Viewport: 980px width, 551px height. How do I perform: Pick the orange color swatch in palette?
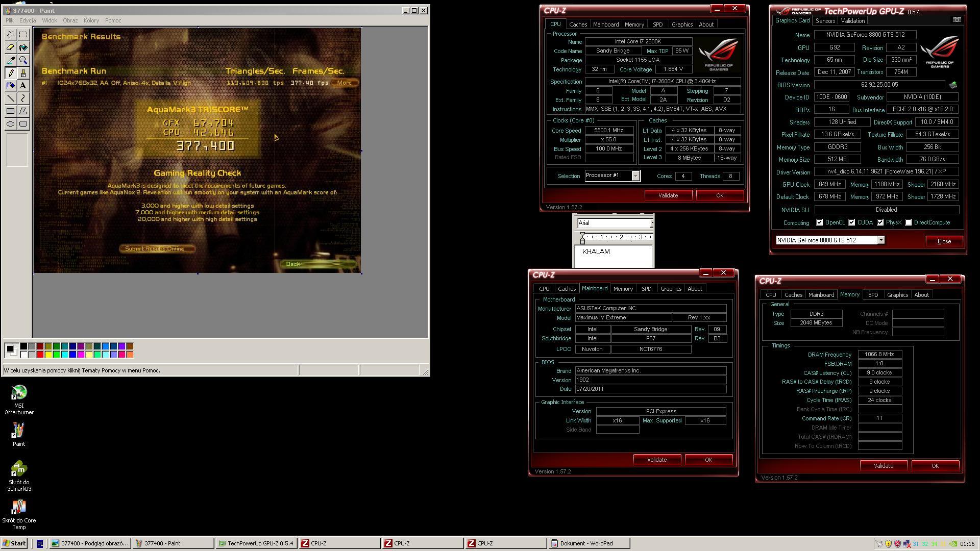(x=130, y=355)
